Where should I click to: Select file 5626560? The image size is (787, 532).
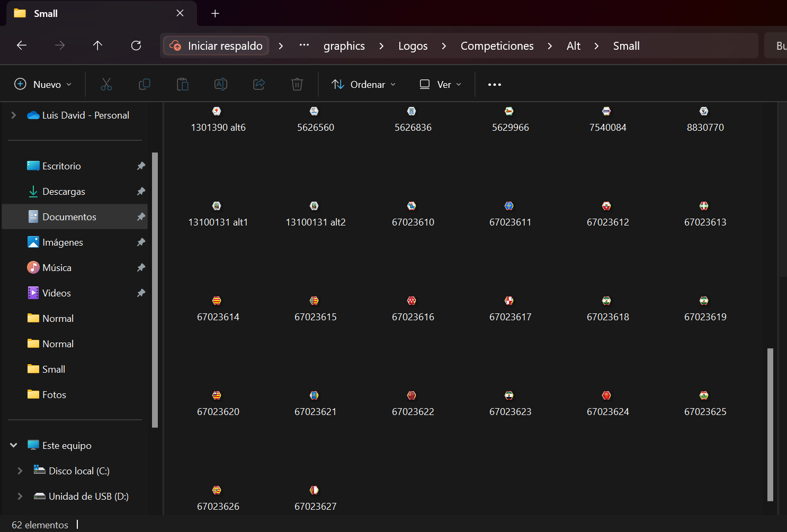tap(316, 120)
